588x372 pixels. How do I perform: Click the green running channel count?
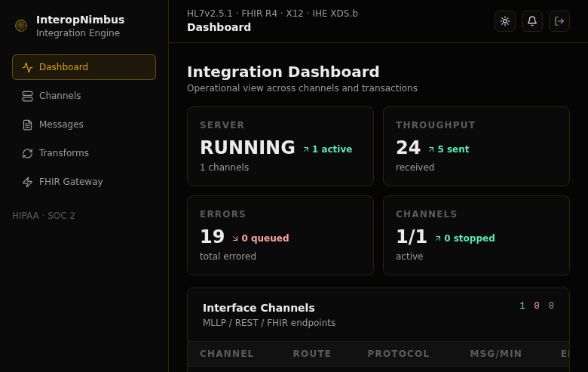pyautogui.click(x=522, y=306)
